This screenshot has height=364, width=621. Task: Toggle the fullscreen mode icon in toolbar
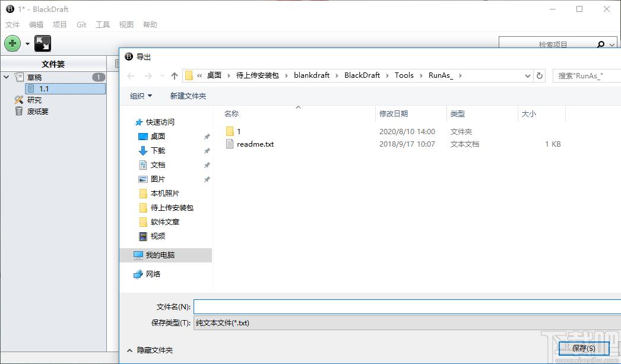(x=43, y=43)
